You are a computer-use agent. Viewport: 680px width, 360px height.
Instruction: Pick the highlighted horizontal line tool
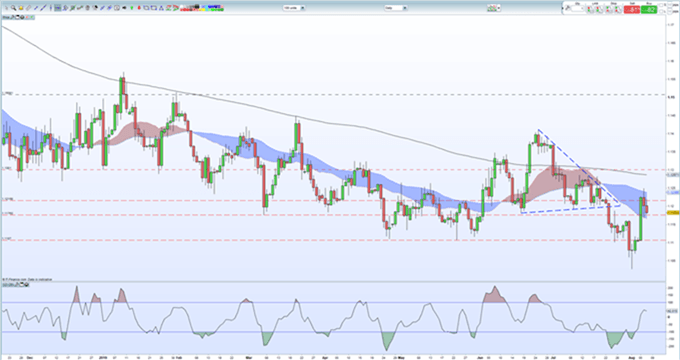(x=58, y=8)
